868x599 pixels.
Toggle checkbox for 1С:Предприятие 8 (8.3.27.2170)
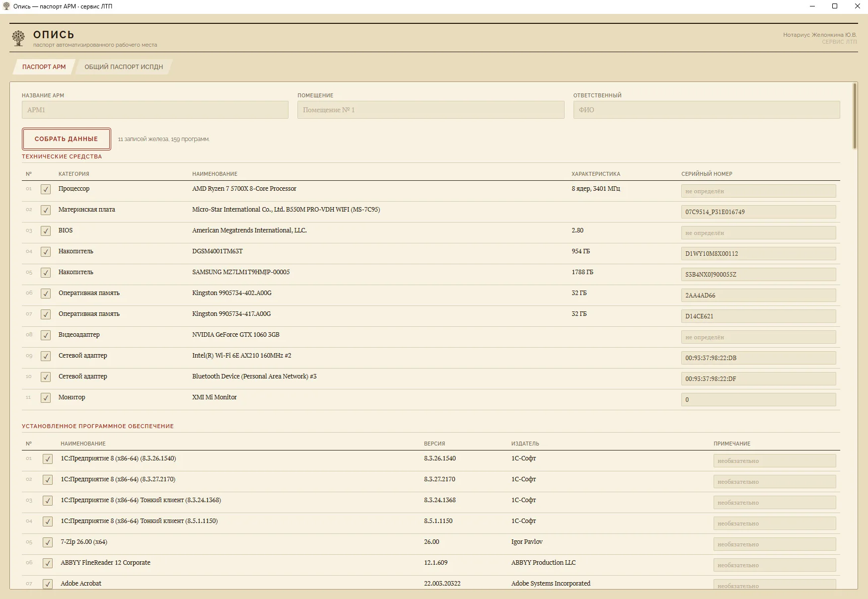48,480
